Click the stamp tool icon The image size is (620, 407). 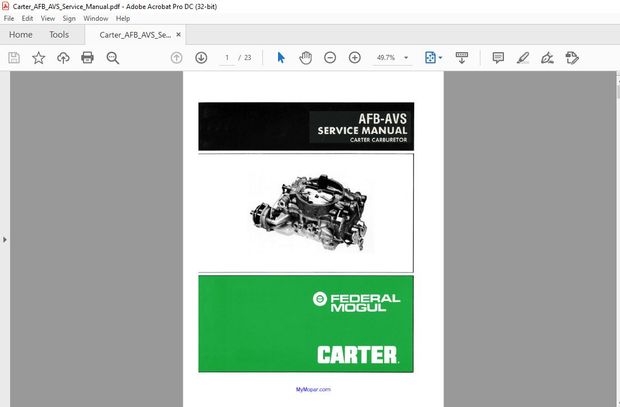click(x=572, y=58)
